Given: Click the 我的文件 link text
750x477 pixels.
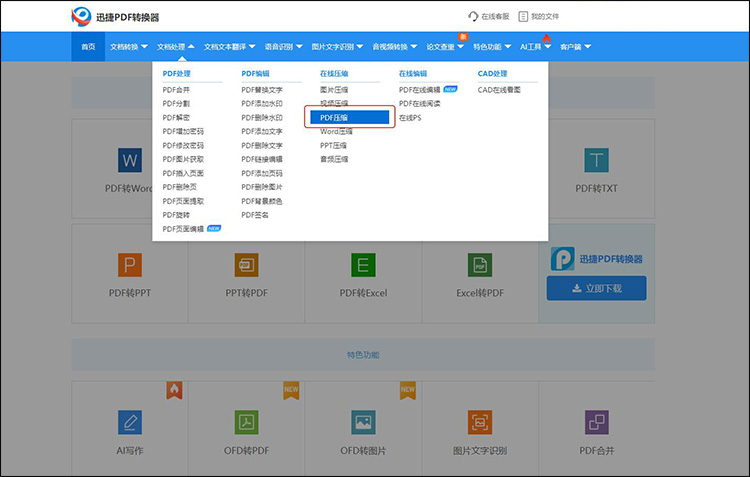Looking at the screenshot, I should [545, 16].
